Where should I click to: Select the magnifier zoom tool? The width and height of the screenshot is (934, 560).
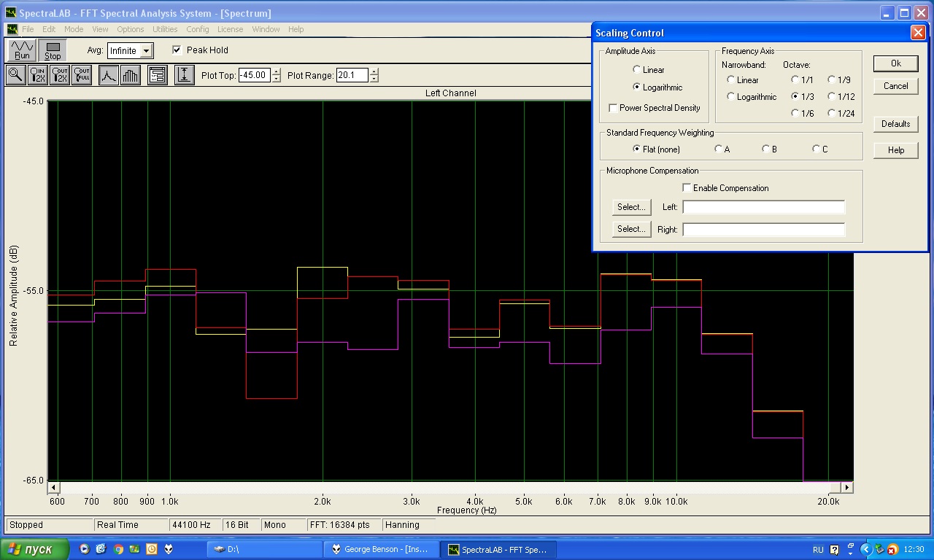(x=15, y=75)
